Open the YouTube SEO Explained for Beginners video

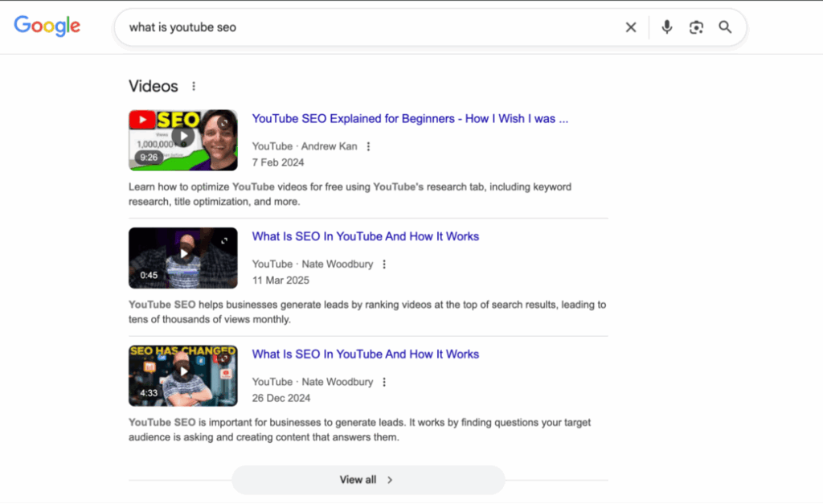point(409,118)
